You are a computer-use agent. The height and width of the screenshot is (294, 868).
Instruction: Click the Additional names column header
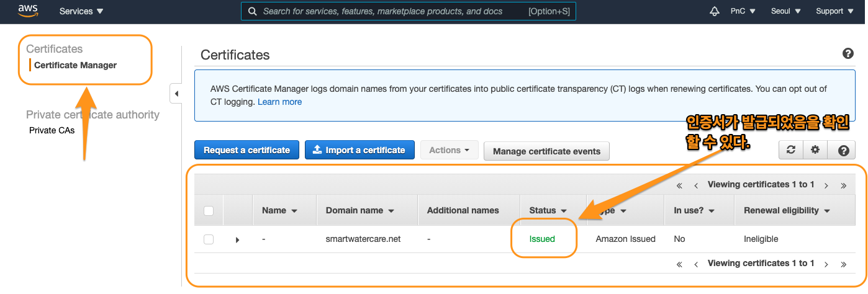tap(463, 210)
